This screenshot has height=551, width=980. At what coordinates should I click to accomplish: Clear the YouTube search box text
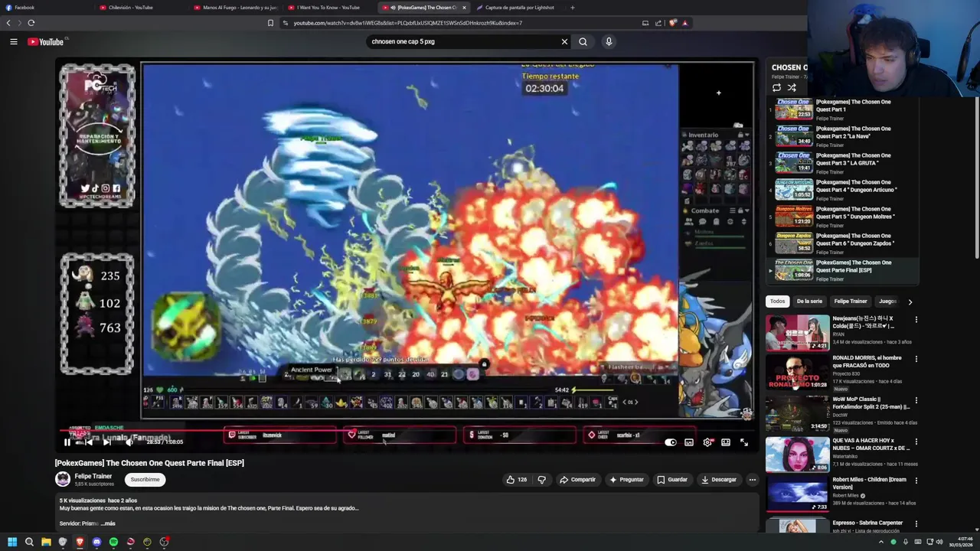click(564, 41)
